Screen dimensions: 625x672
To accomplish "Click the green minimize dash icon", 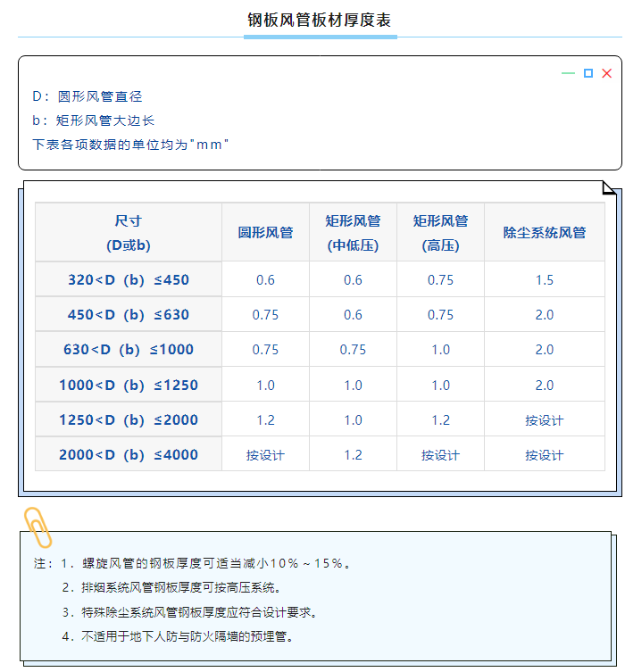I will pyautogui.click(x=568, y=73).
